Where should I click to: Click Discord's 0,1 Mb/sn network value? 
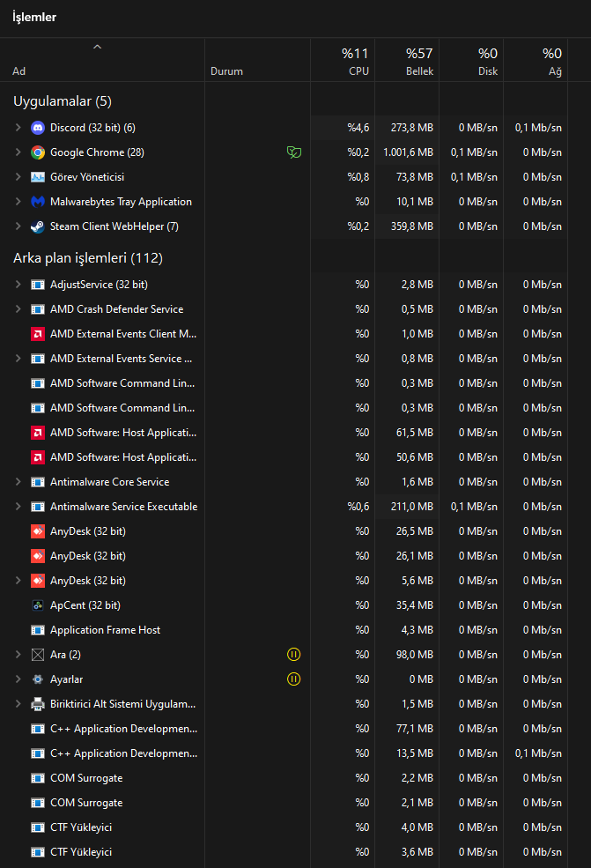point(538,128)
